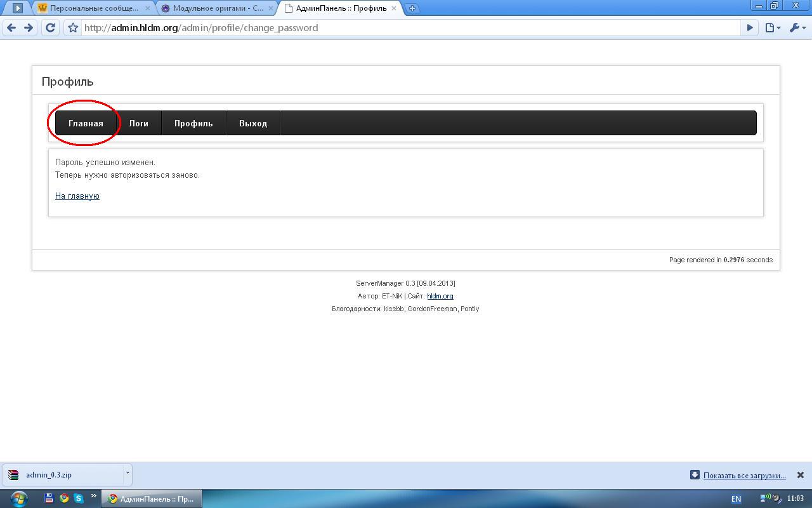Click the browser forward arrow

(x=29, y=28)
